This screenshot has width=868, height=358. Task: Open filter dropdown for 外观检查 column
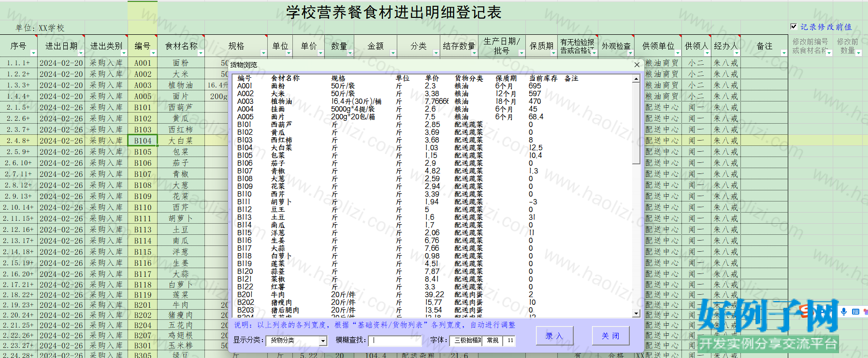pos(630,53)
